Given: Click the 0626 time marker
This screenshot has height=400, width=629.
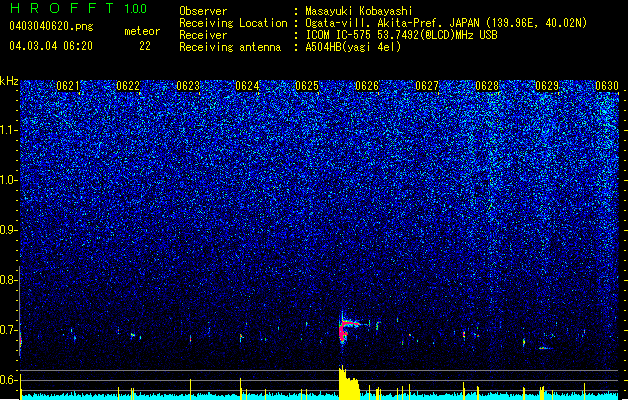Looking at the screenshot, I should pyautogui.click(x=367, y=86).
